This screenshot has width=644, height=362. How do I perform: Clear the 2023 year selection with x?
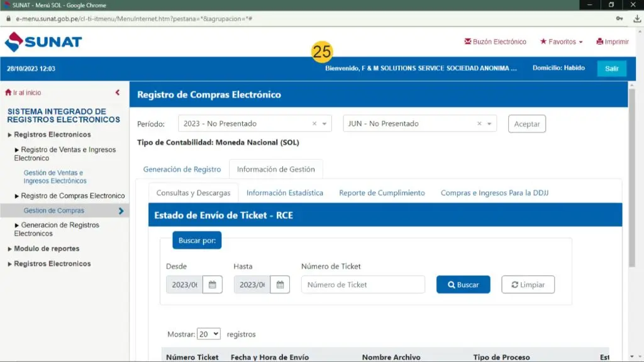314,124
